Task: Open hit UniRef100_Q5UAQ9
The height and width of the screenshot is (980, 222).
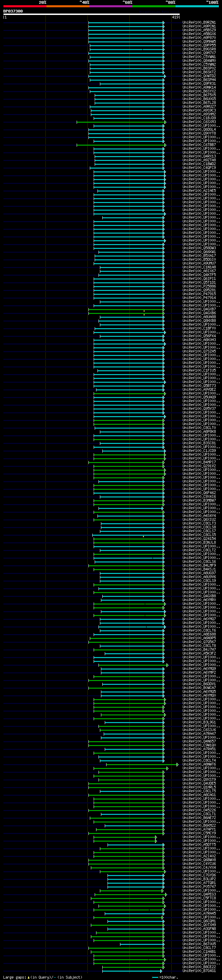Action: [199, 397]
